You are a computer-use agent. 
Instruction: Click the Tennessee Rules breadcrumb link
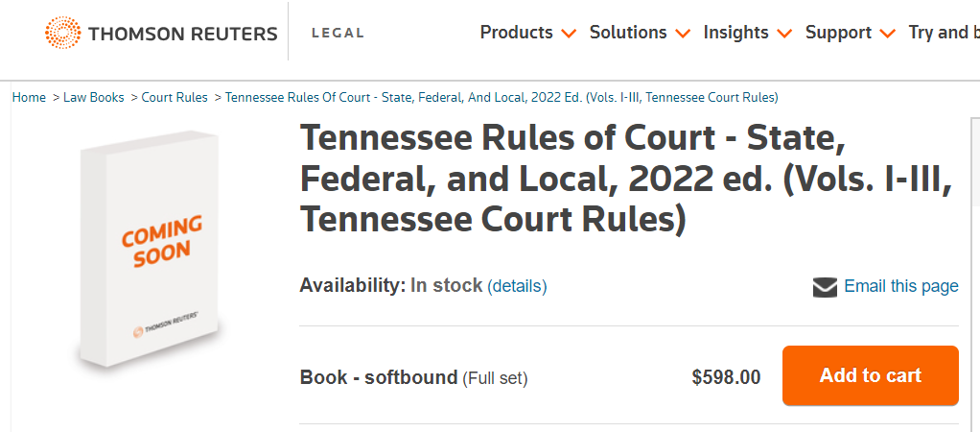click(502, 97)
